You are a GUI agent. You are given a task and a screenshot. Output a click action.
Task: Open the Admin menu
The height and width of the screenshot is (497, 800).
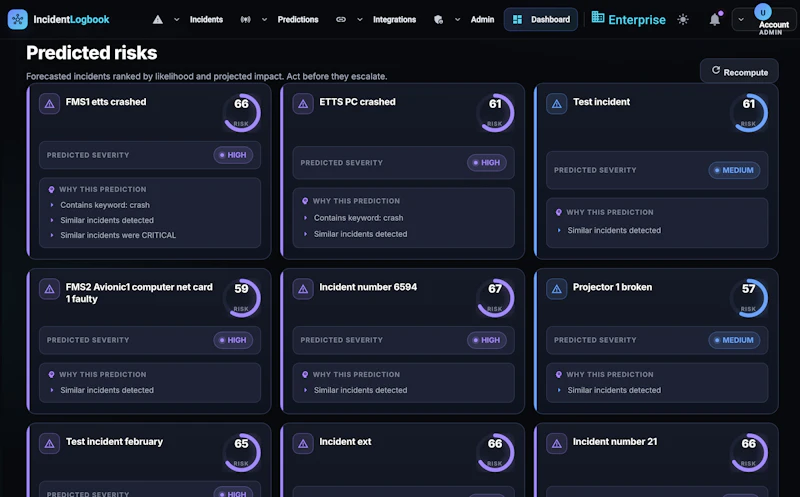tap(482, 19)
